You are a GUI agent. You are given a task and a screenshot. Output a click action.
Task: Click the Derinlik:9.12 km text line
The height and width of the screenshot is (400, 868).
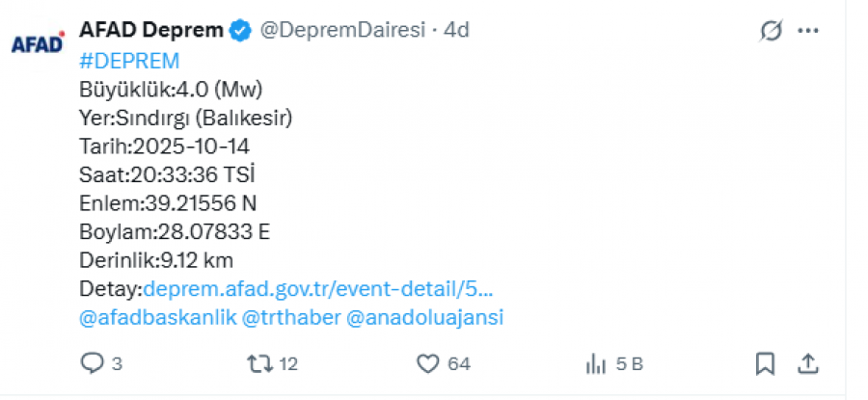coord(156,260)
